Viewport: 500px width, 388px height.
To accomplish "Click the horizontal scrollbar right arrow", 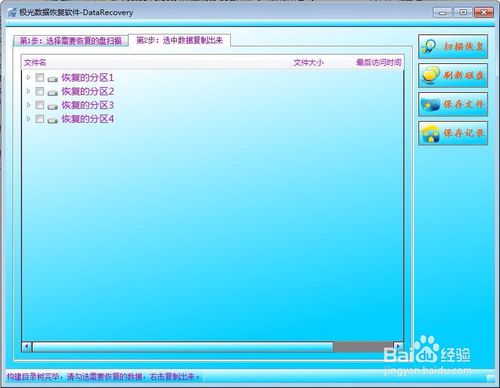I will (x=398, y=347).
